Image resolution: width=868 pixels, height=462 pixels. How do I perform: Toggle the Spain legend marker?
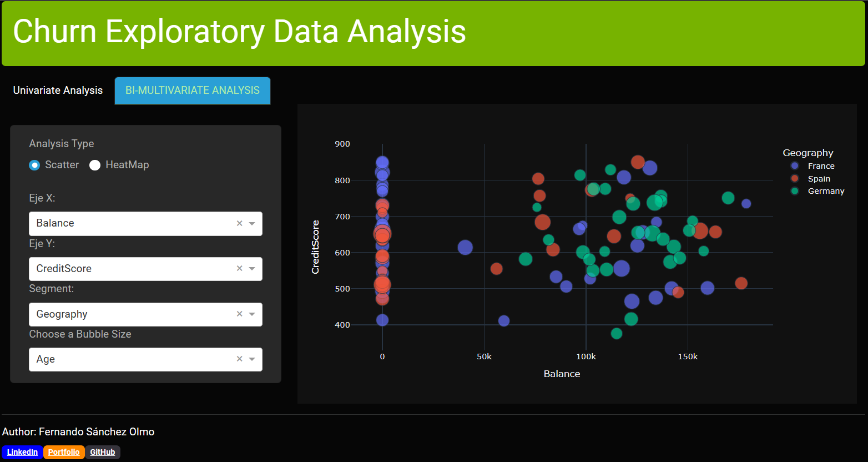pyautogui.click(x=795, y=178)
